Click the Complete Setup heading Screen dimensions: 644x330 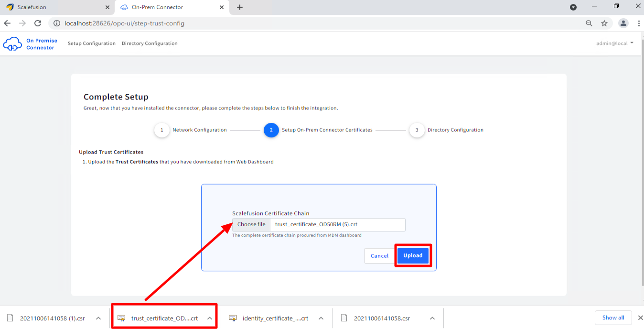[116, 97]
